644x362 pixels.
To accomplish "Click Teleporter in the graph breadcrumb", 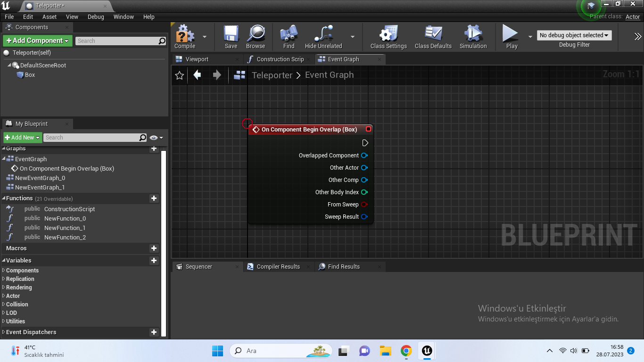I will coord(272,75).
